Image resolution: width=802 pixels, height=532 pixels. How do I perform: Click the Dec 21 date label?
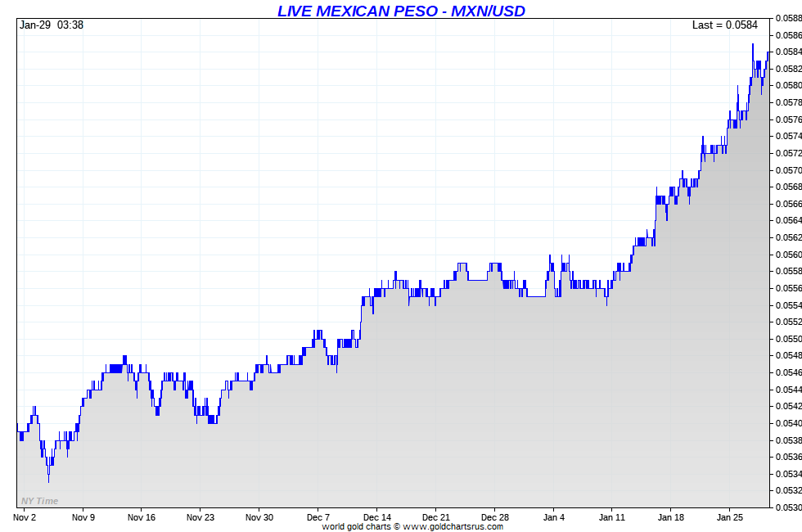[435, 517]
